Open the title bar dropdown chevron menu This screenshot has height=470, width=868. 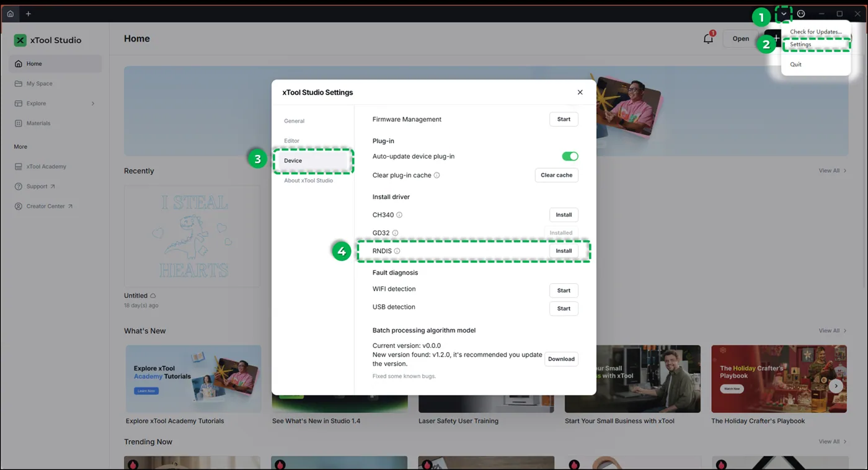pyautogui.click(x=784, y=14)
